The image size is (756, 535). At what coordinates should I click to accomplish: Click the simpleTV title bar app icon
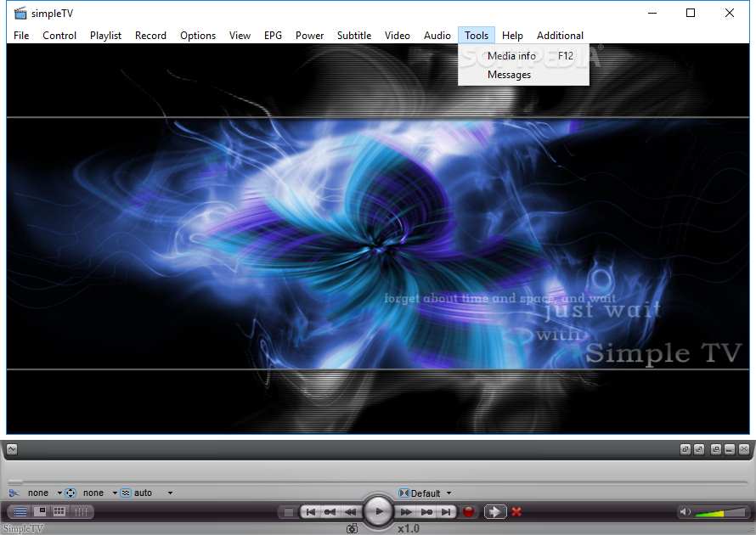(x=20, y=13)
